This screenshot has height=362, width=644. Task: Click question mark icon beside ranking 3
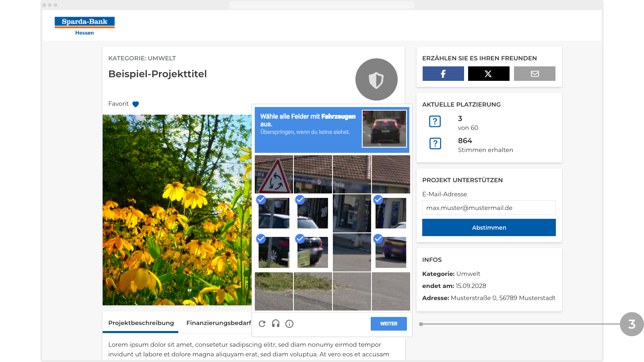(x=435, y=121)
